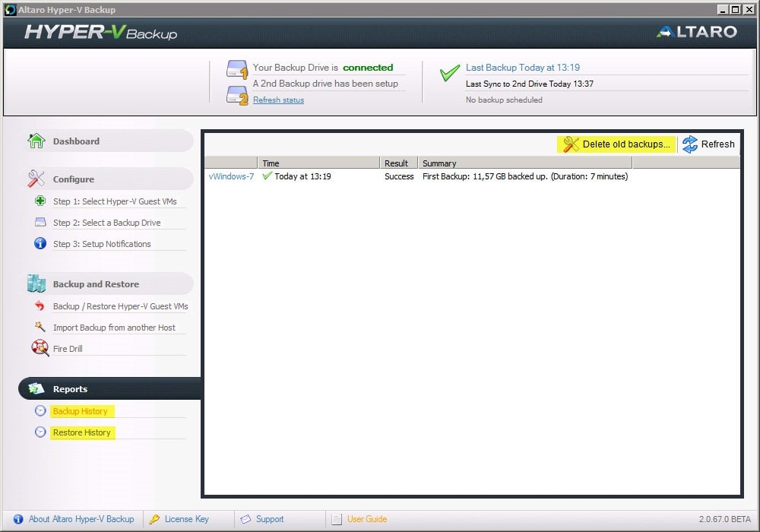
Task: Click the Reports section icon
Action: [x=36, y=388]
